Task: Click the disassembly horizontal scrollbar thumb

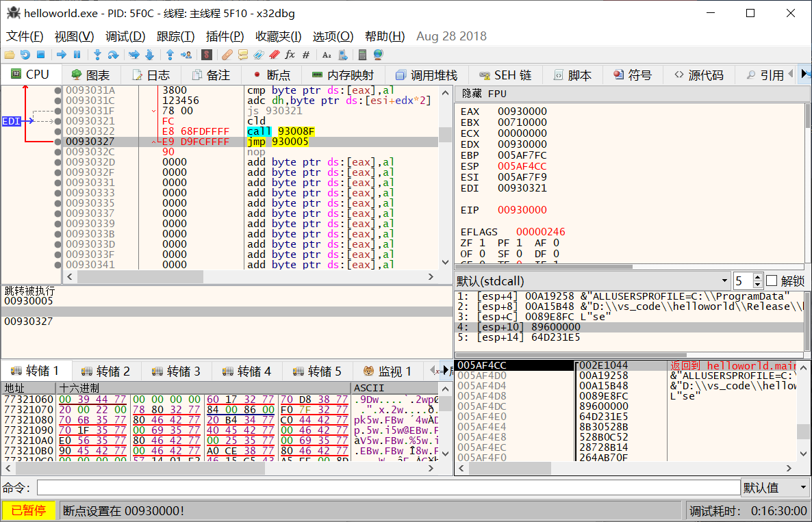Action: (140, 277)
